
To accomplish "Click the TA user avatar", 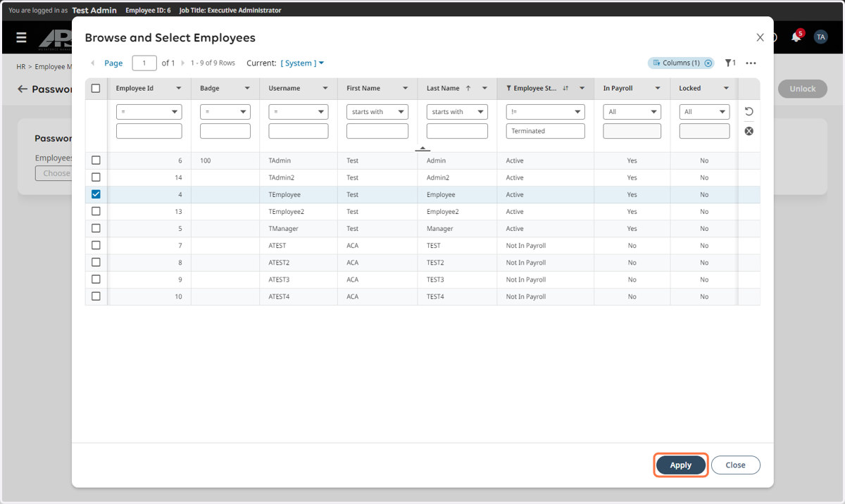I will (x=820, y=37).
